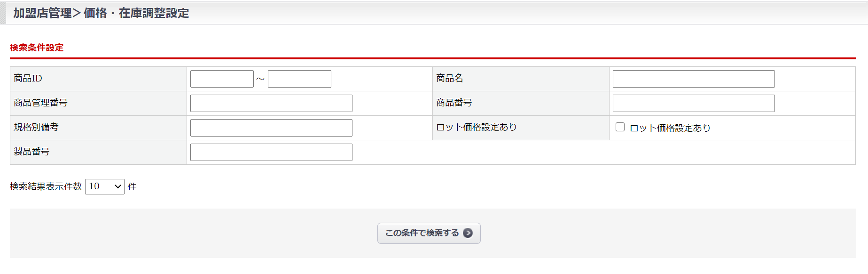
Task: Click the ロット価格設定あり text beside the checkbox
Action: [x=670, y=128]
